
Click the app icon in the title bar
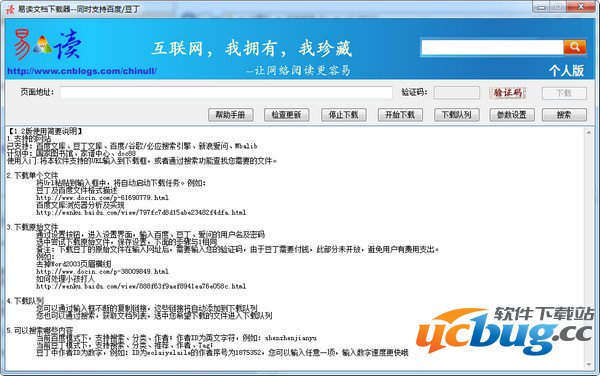pos(10,9)
